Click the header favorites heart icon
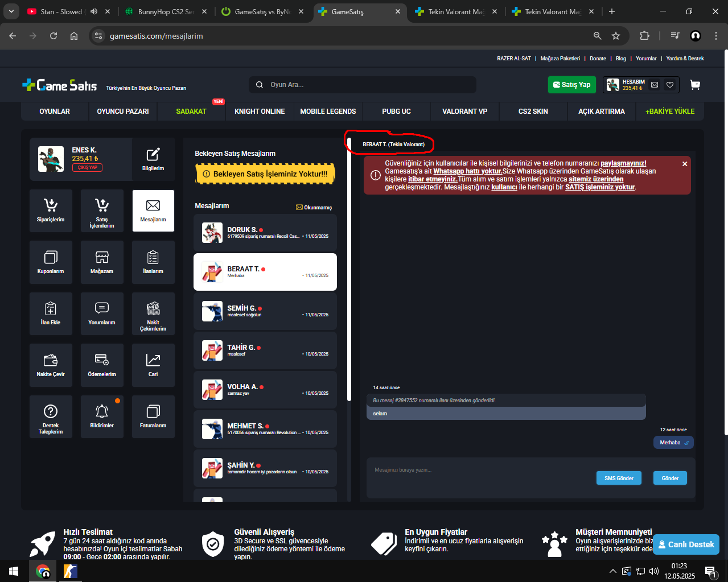The width and height of the screenshot is (728, 582). coord(670,85)
